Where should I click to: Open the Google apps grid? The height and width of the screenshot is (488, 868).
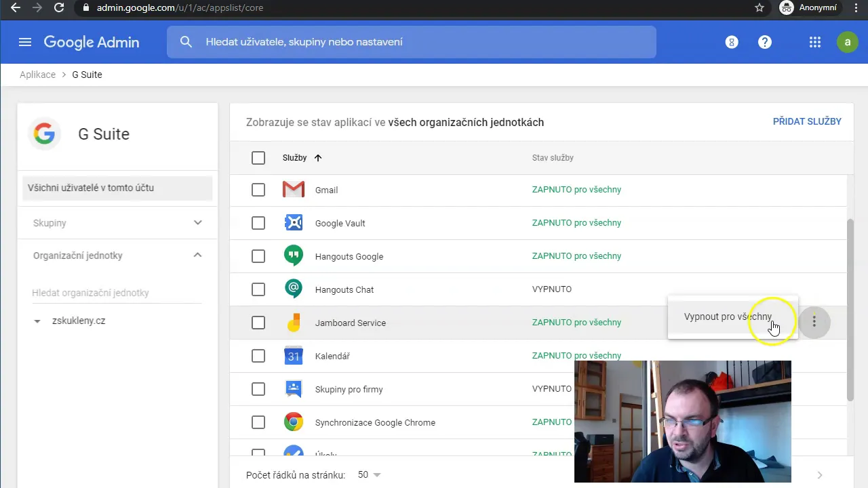[815, 42]
